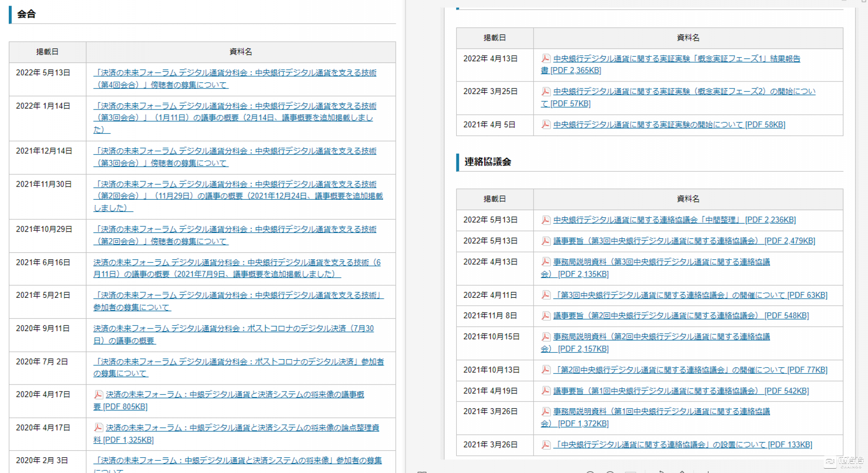Click PDF icon for 第2回 開催について
Screen dimensions: 868x473
click(x=546, y=370)
